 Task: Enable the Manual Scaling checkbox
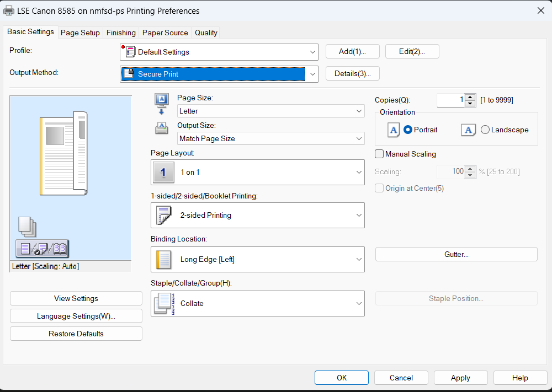click(x=379, y=154)
